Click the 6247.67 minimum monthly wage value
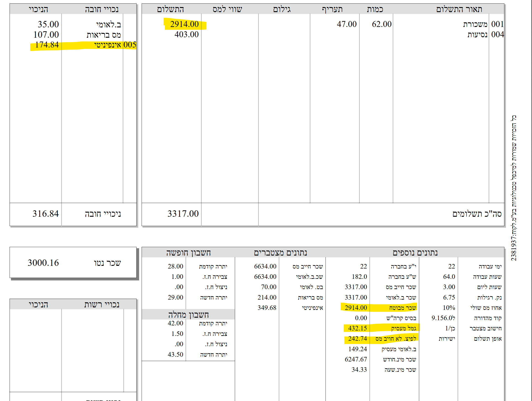Screen dimensions: 532x401 click(x=356, y=359)
